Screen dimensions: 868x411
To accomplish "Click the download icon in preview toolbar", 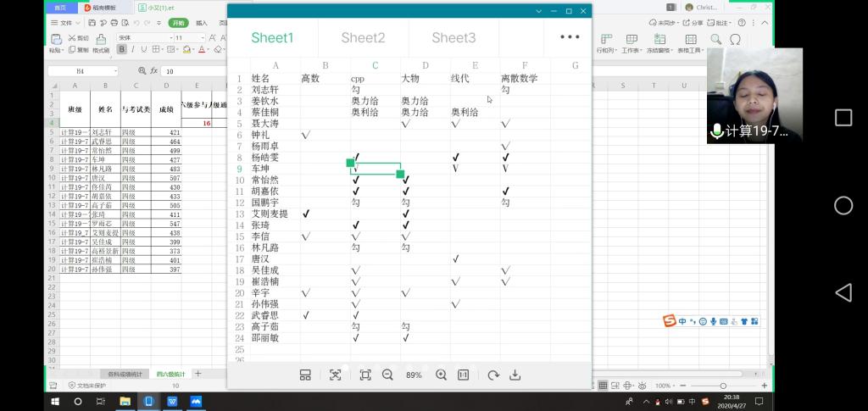I will pyautogui.click(x=515, y=375).
